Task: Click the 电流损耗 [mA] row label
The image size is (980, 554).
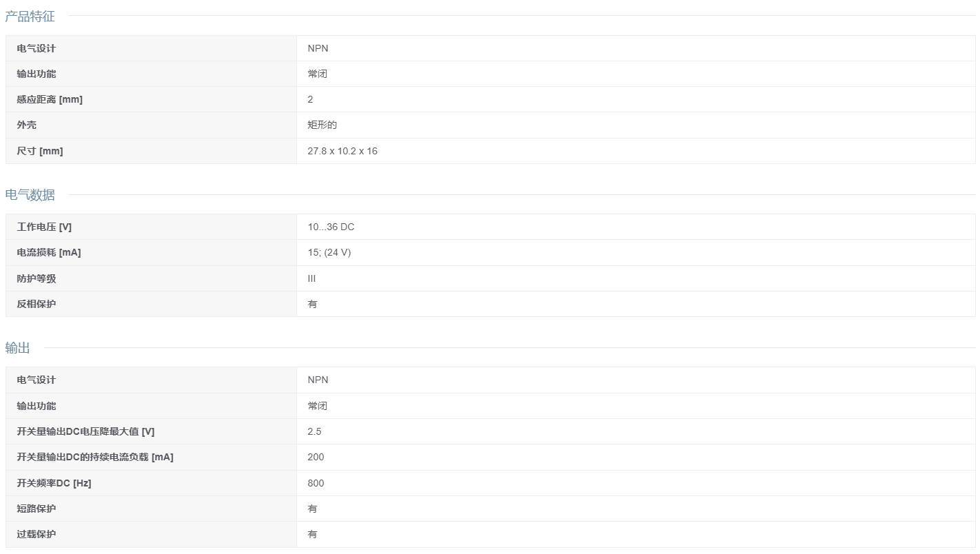Action: (x=49, y=252)
